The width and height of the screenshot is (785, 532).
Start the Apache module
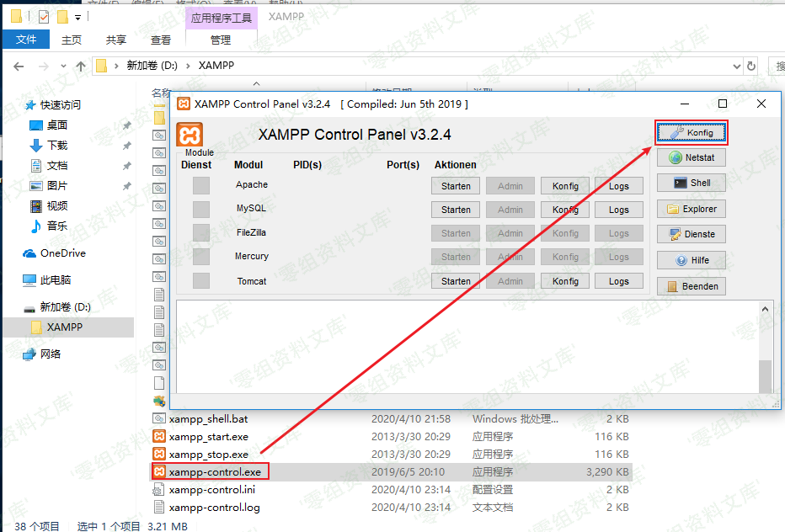click(x=456, y=186)
